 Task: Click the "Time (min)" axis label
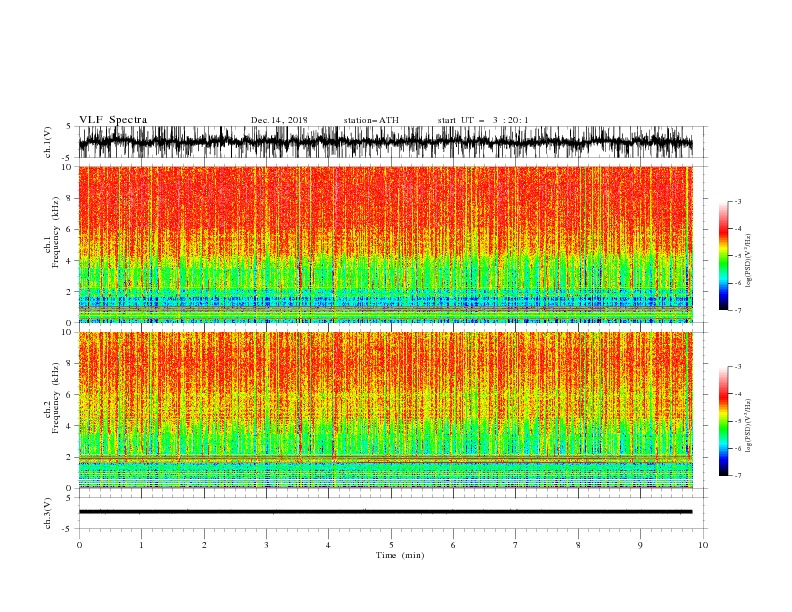[x=400, y=555]
